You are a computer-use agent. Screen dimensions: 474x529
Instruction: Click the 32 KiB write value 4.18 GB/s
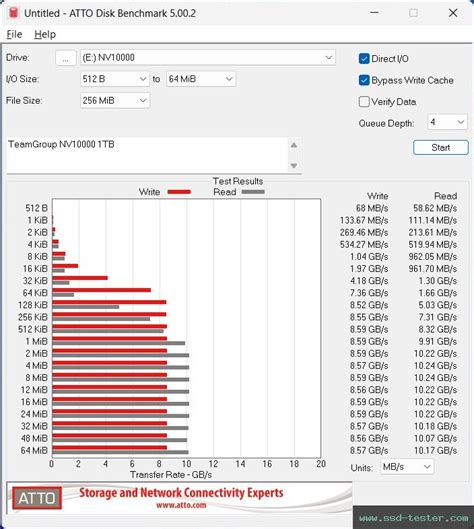(x=369, y=281)
